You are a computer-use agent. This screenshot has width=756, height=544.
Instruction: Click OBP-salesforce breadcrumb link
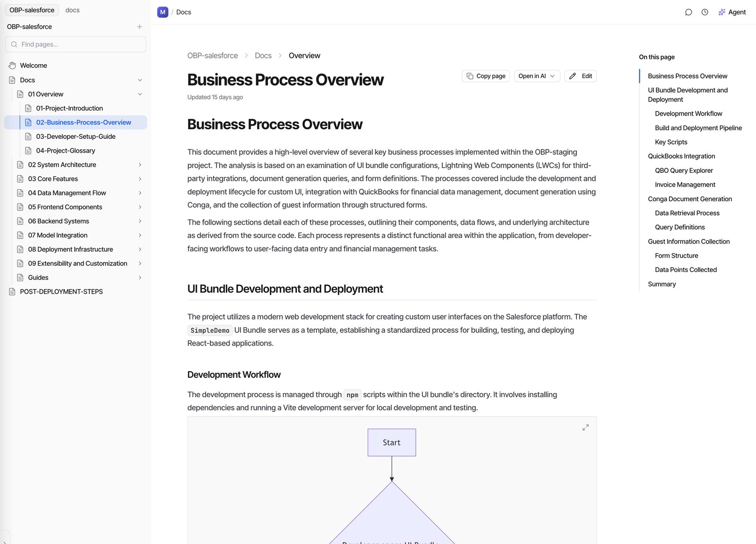point(213,56)
